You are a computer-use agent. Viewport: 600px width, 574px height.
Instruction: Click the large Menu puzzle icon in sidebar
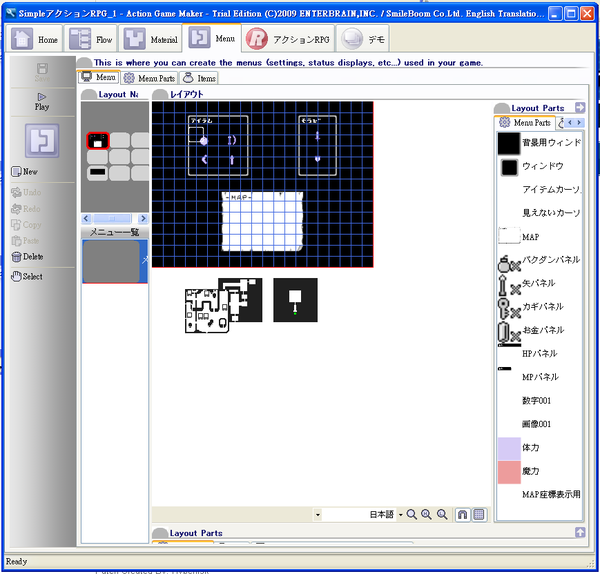coord(42,140)
